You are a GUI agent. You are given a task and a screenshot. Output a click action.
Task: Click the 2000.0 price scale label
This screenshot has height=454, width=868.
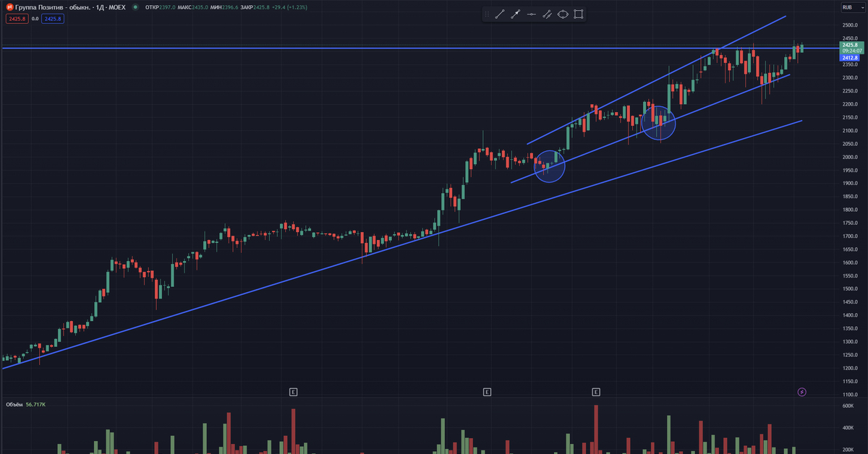[850, 157]
